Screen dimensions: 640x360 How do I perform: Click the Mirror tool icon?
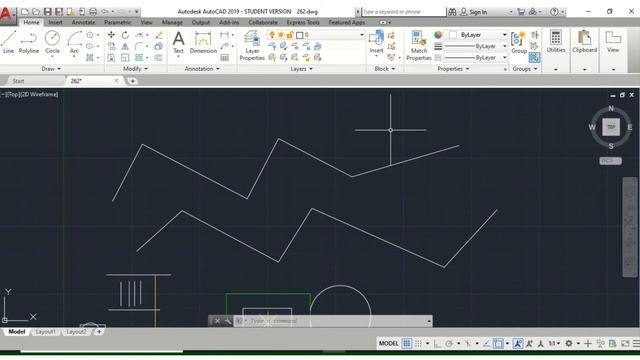(125, 47)
